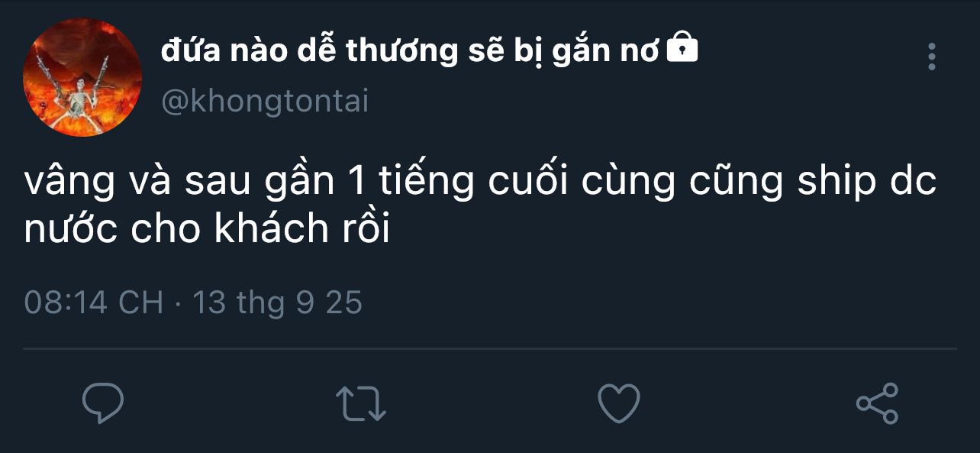The height and width of the screenshot is (453, 980).
Task: Visit the @khongtontai handle
Action: [265, 101]
